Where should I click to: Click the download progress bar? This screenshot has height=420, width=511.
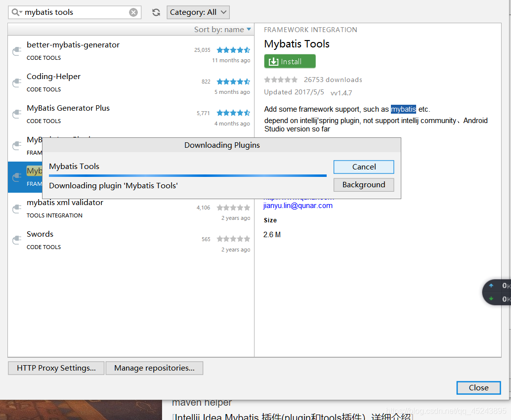coord(188,175)
